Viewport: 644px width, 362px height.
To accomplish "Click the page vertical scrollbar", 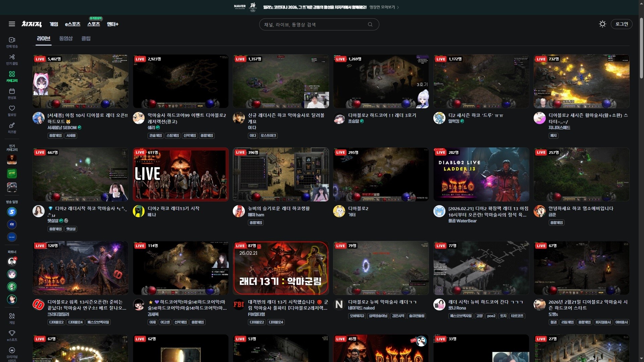I will pyautogui.click(x=641, y=49).
